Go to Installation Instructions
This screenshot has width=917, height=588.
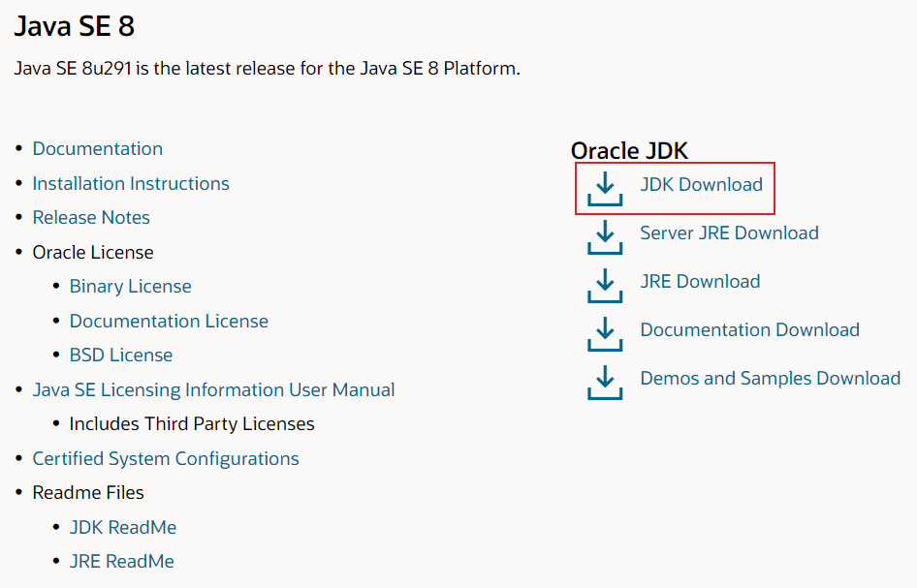click(131, 183)
